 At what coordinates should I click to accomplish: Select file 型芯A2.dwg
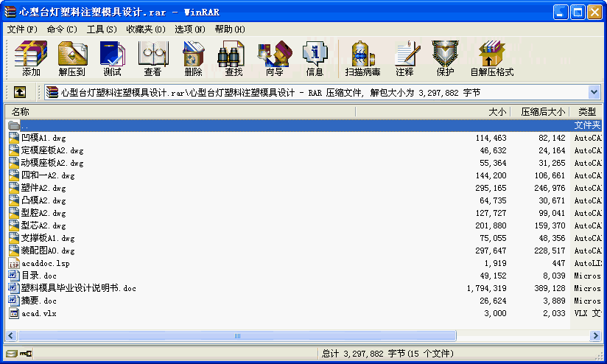pyautogui.click(x=43, y=225)
